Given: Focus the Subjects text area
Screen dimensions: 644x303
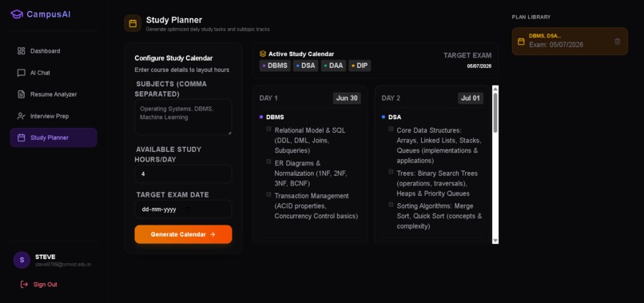Looking at the screenshot, I should coord(183,118).
